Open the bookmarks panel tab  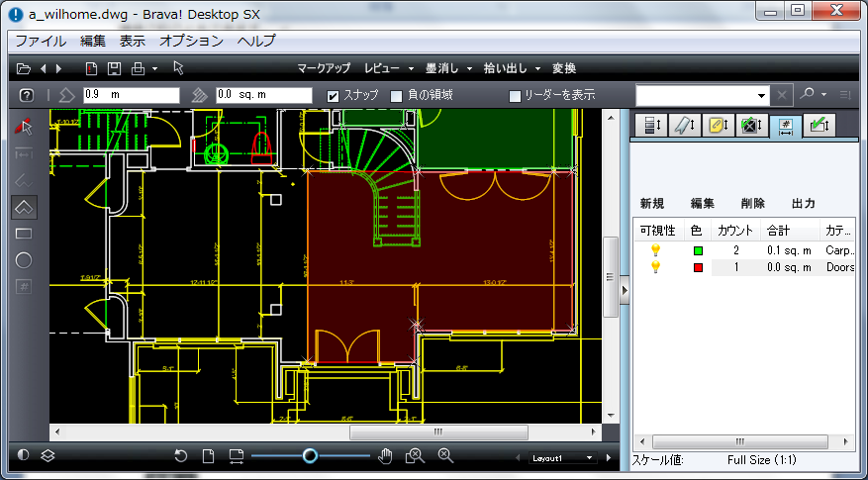click(685, 125)
